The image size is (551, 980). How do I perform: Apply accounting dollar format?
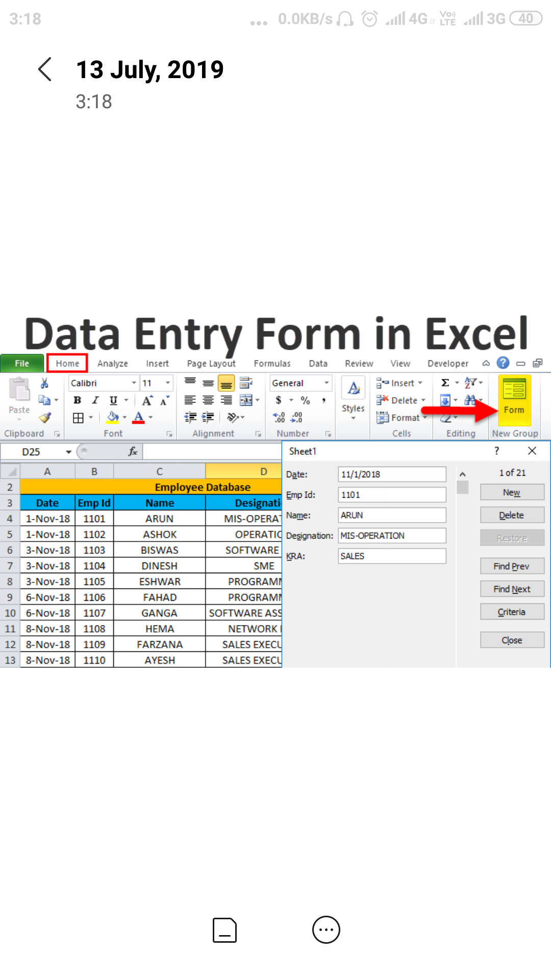279,400
